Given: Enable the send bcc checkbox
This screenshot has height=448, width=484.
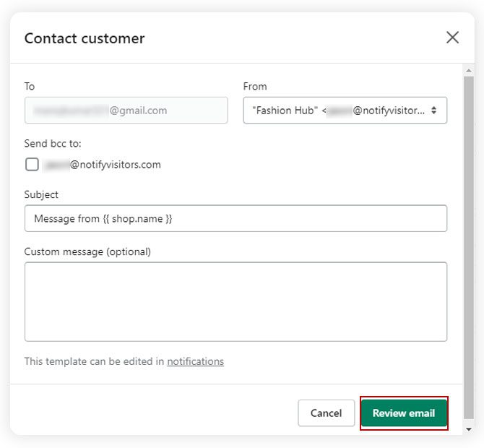Looking at the screenshot, I should coord(32,164).
